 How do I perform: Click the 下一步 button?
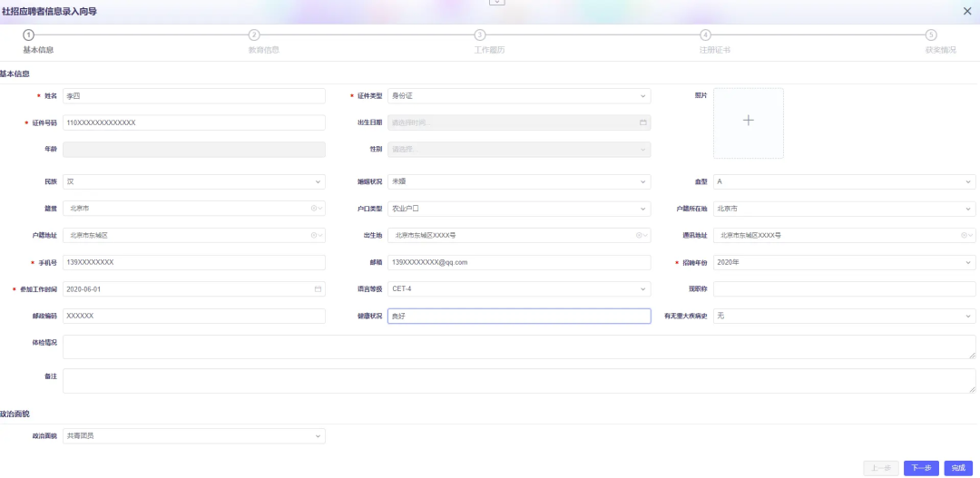coord(920,468)
